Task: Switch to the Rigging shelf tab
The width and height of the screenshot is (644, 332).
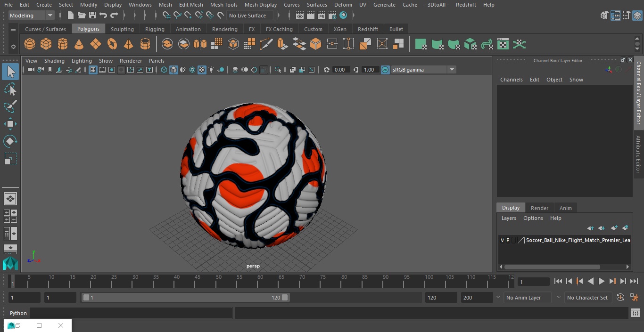Action: (x=155, y=29)
